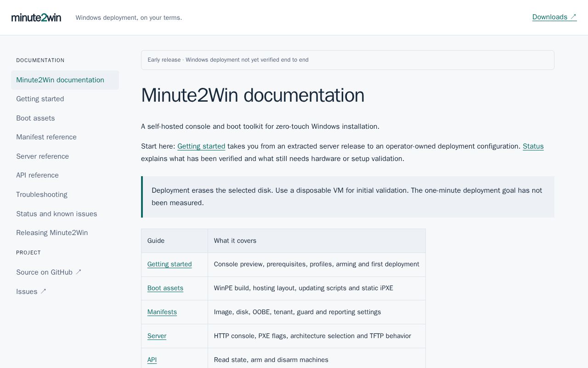Open Manifest reference sidebar page

pos(65,137)
